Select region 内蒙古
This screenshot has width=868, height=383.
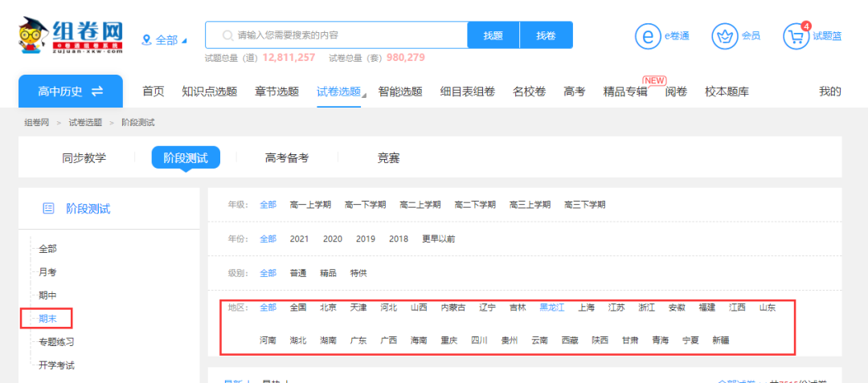[x=452, y=308]
